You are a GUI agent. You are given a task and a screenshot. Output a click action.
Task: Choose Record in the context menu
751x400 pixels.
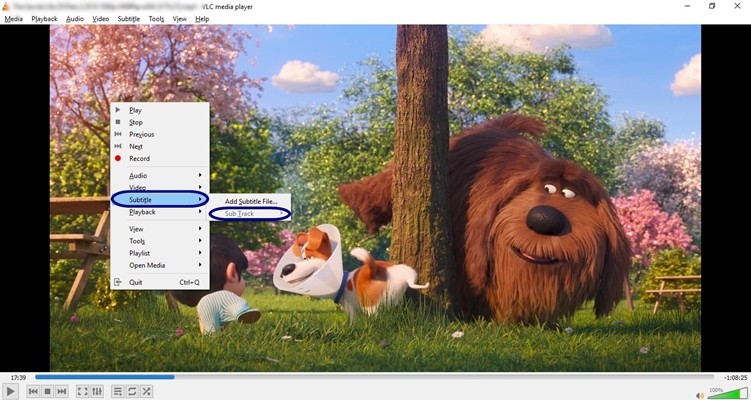[x=159, y=158]
